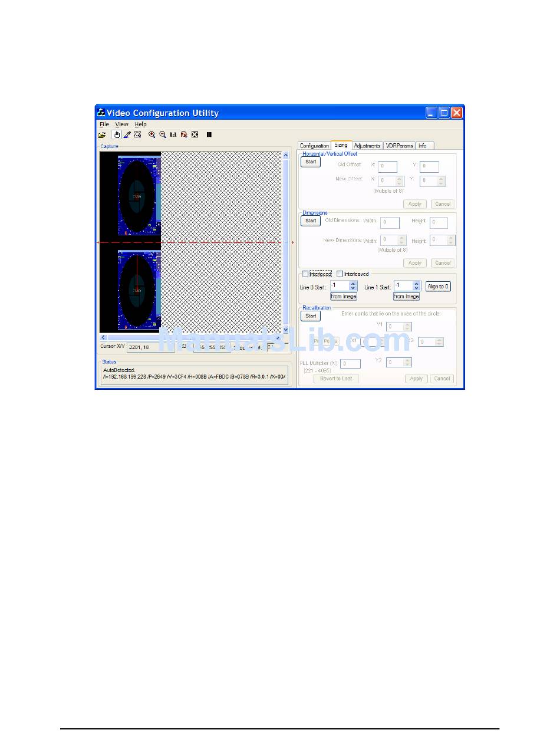This screenshot has width=560, height=743.
Task: Select the eyedropper color picker tool
Action: (x=127, y=135)
